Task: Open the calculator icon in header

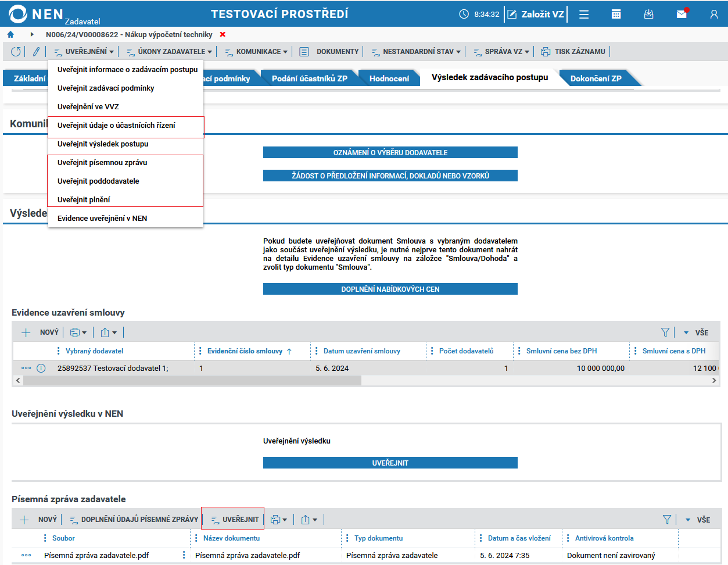Action: pos(616,14)
